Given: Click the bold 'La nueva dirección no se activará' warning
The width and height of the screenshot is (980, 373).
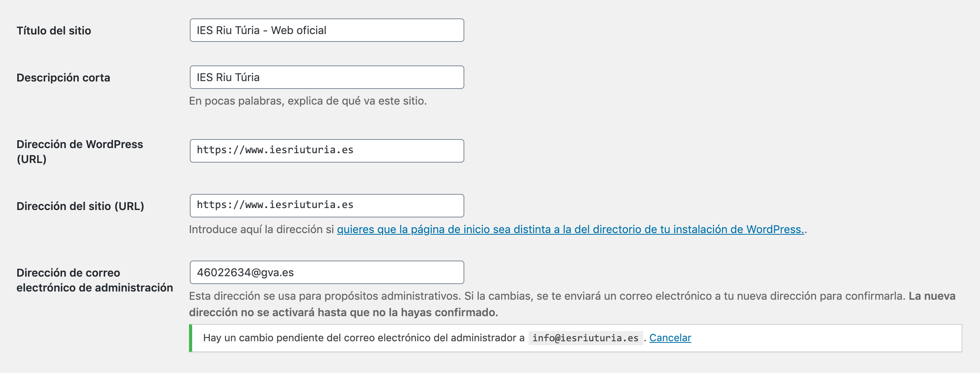Looking at the screenshot, I should pos(572,304).
